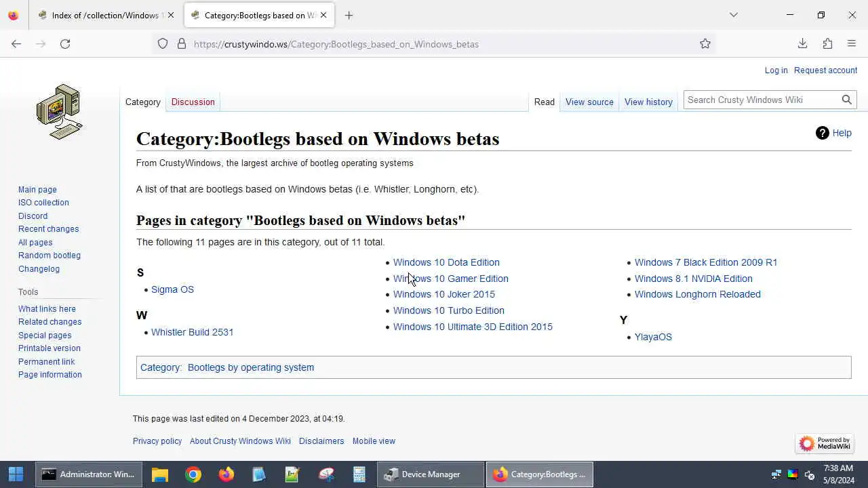Open the View source tab
The image size is (868, 488).
pyautogui.click(x=589, y=102)
